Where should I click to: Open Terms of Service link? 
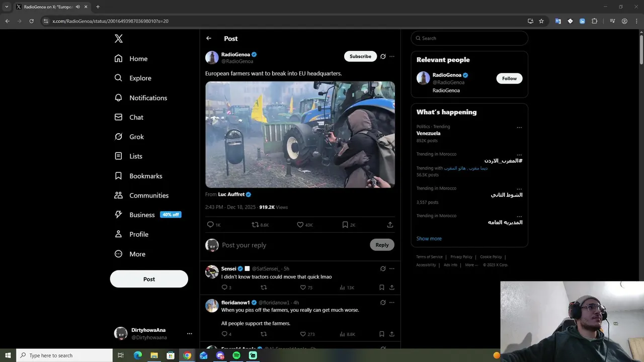tap(429, 257)
